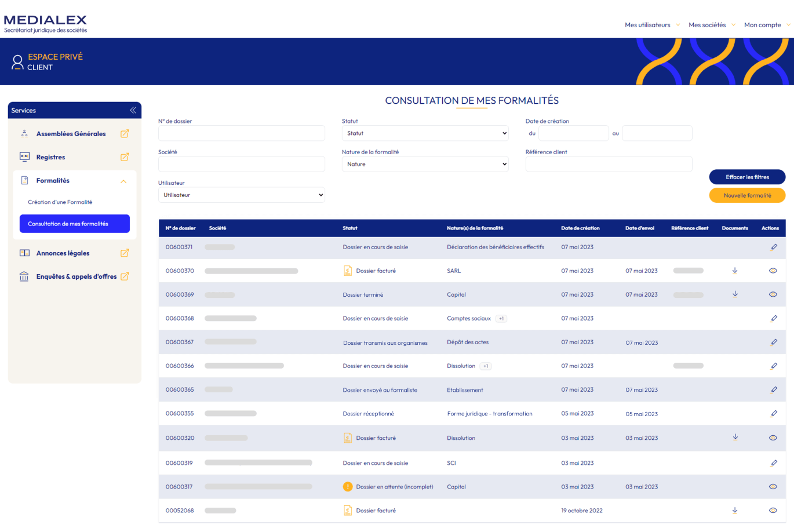
Task: Click the pencil edit icon for dossier 00600371
Action: click(x=773, y=247)
